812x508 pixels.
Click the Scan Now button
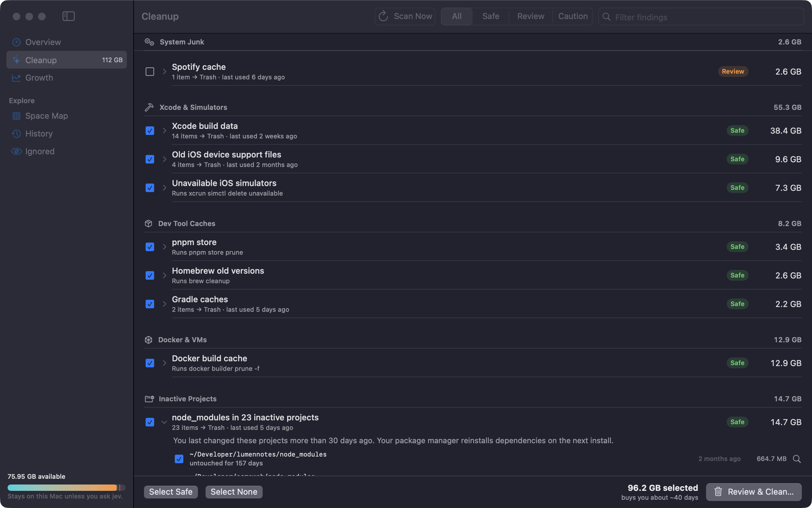[405, 17]
